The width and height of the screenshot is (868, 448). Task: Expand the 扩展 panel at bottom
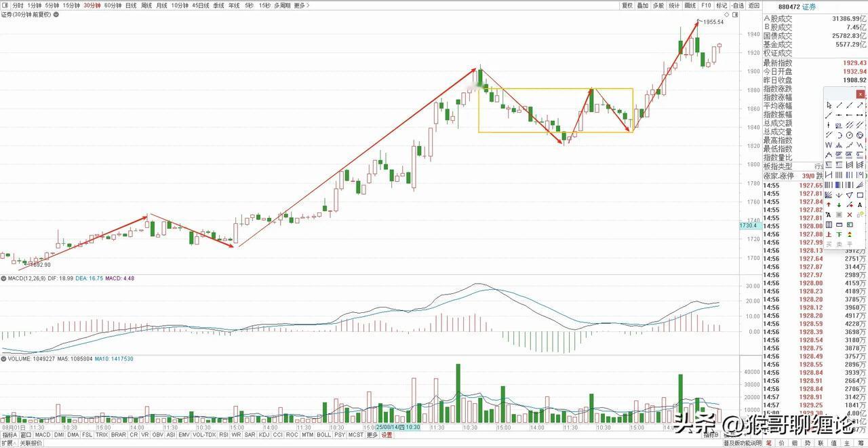[9, 443]
